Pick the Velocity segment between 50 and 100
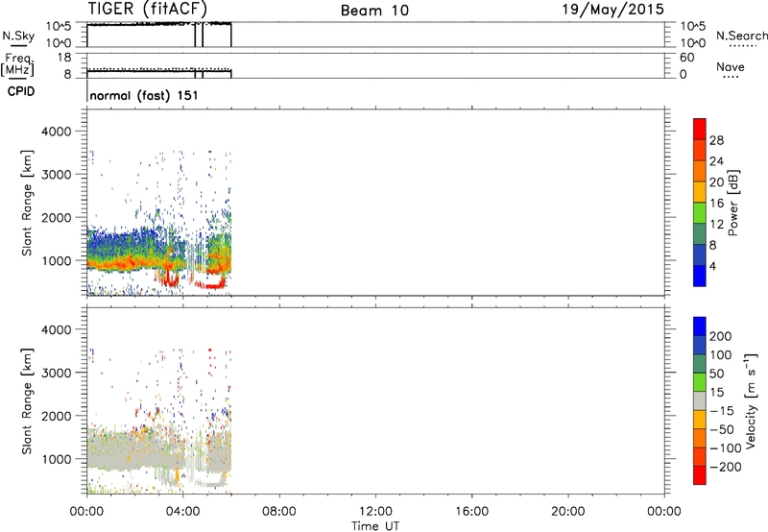The height and width of the screenshot is (532, 768). 700,364
